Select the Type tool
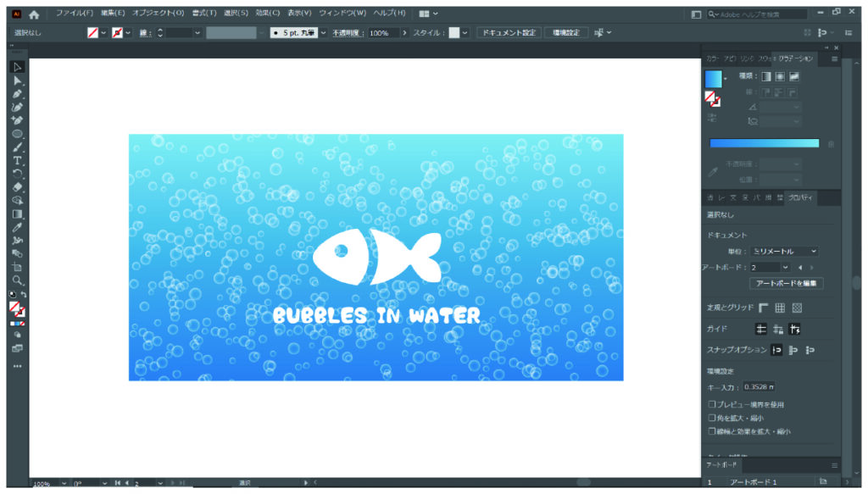 (x=17, y=160)
